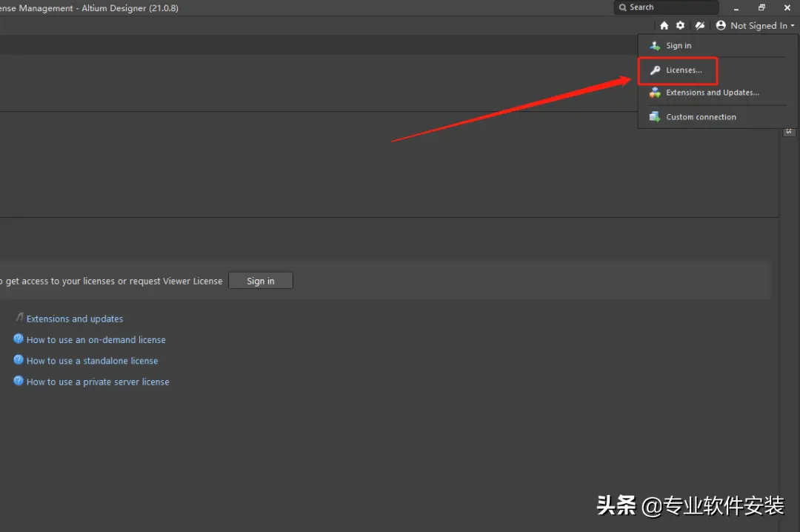Open Extensions and Updates... menu entry
The image size is (800, 532).
[x=713, y=93]
